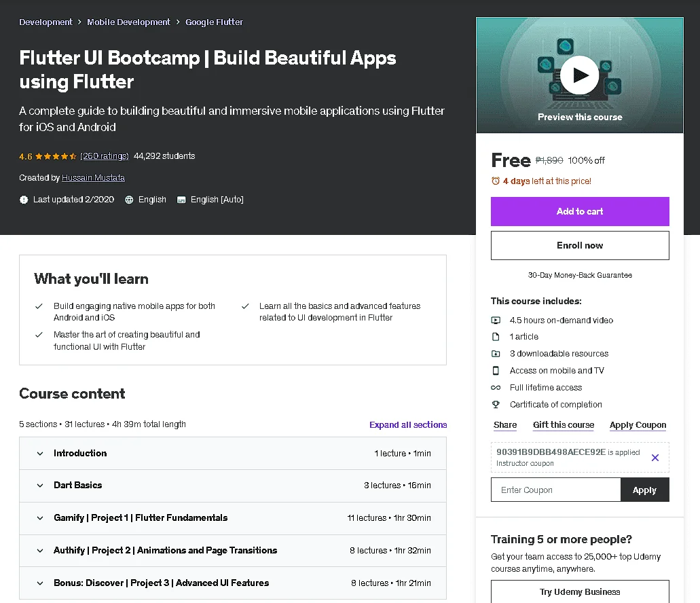Click 30-Day Money-Back Guarantee text

[x=580, y=275]
